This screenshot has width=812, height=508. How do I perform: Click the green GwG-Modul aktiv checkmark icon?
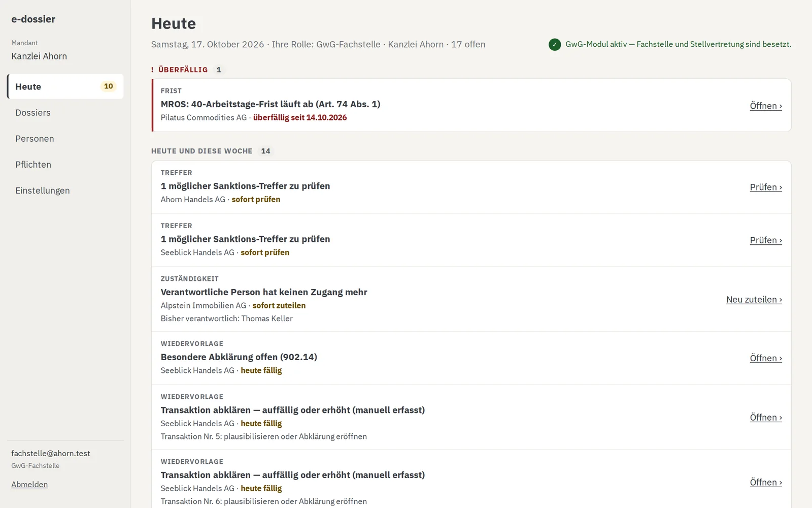(x=555, y=45)
